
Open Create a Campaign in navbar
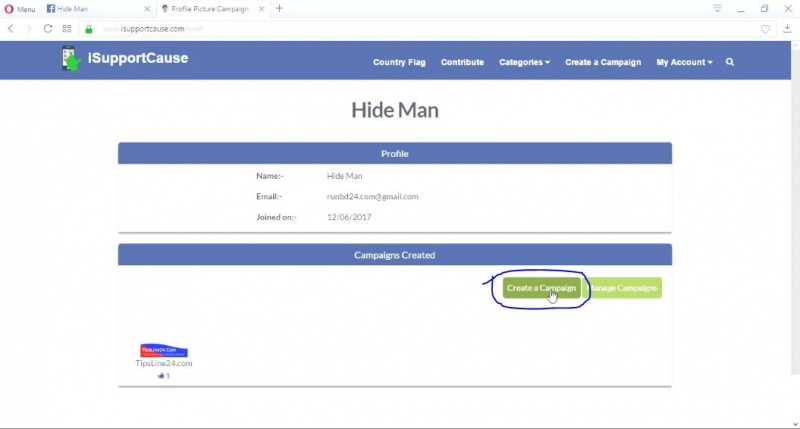(x=603, y=62)
